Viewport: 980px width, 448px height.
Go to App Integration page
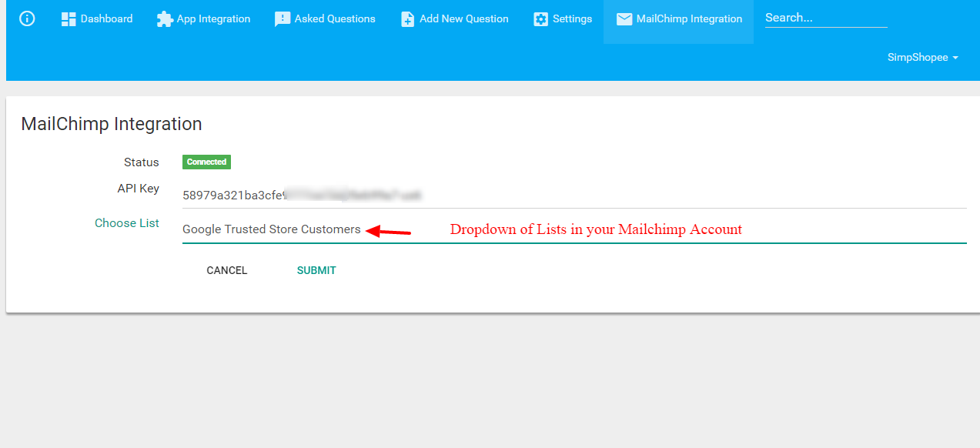point(203,19)
